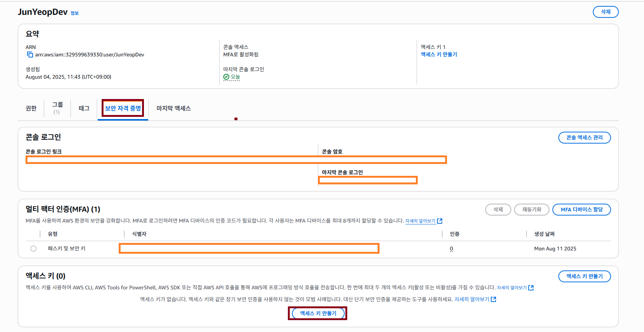Click the 콘솔 액세스 관리 button
Viewport: 644px width, 332px height.
[x=584, y=138]
